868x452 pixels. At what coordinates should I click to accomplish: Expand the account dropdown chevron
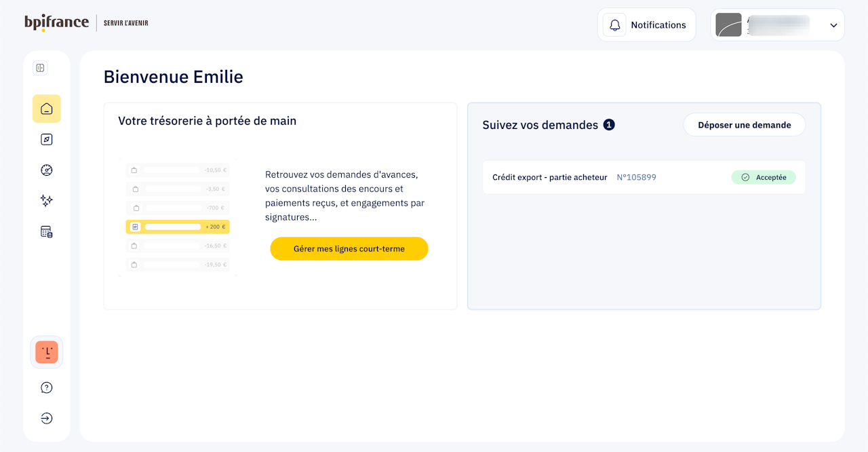[833, 25]
